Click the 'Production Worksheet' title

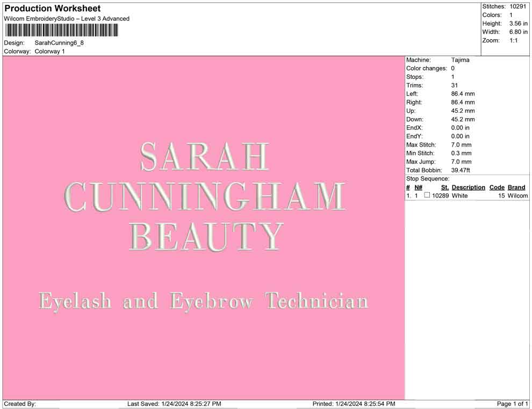[x=52, y=9]
